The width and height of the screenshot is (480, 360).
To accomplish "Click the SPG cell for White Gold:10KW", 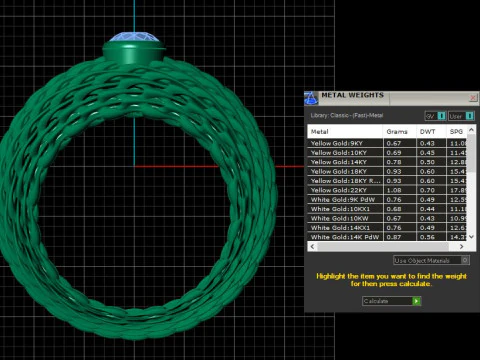I will click(457, 218).
